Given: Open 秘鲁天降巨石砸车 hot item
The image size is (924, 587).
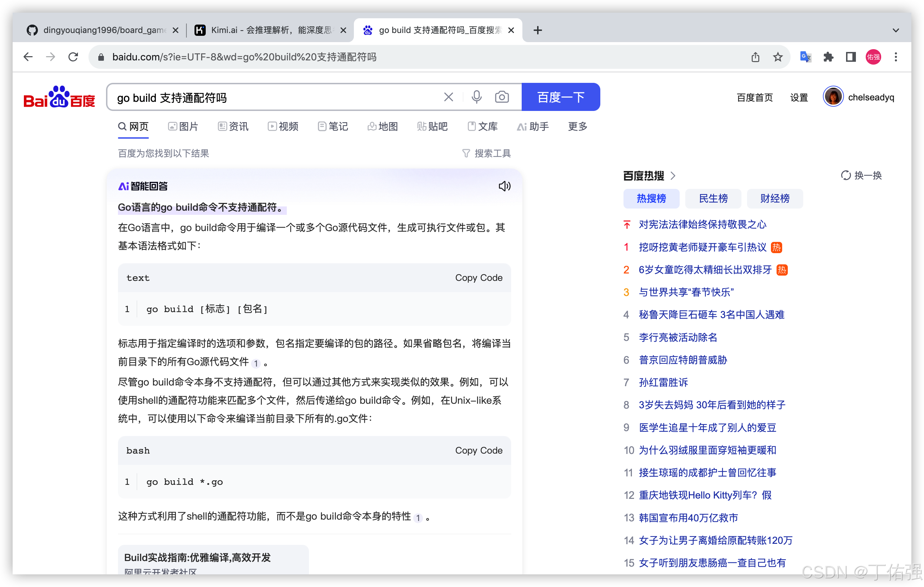Looking at the screenshot, I should (x=711, y=315).
